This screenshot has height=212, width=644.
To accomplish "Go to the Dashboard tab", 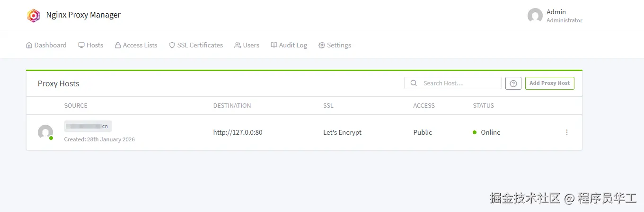I will 46,45.
